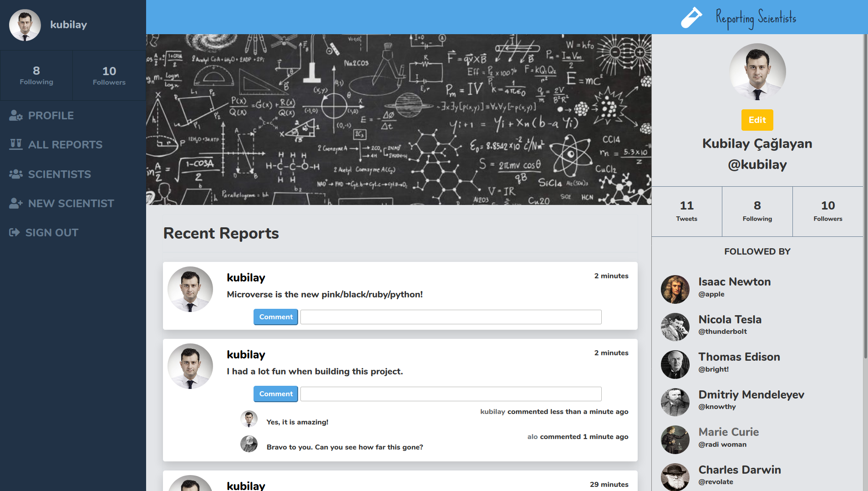Click the Reporting Scientists title in header
868x491 pixels.
(x=756, y=18)
